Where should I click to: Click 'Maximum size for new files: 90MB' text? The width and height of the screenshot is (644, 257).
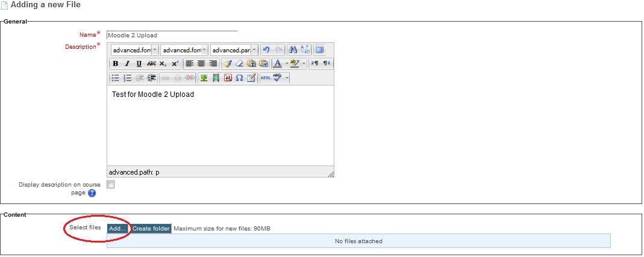pos(222,229)
